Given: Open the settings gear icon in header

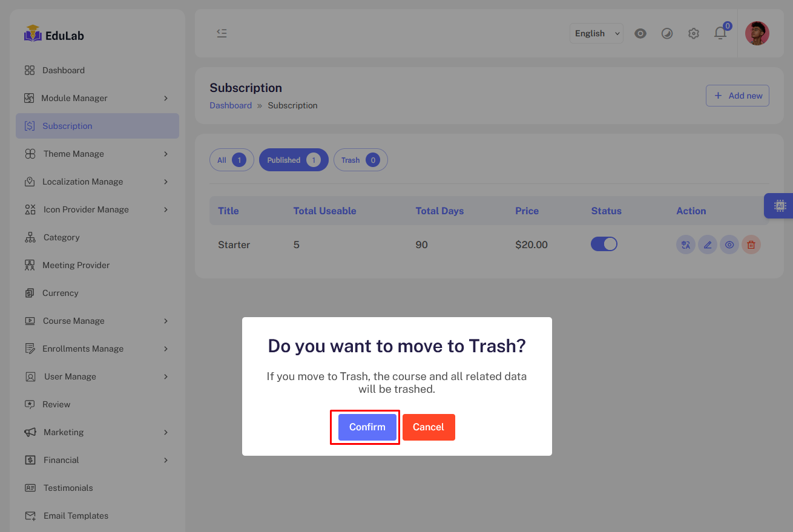Looking at the screenshot, I should tap(694, 33).
